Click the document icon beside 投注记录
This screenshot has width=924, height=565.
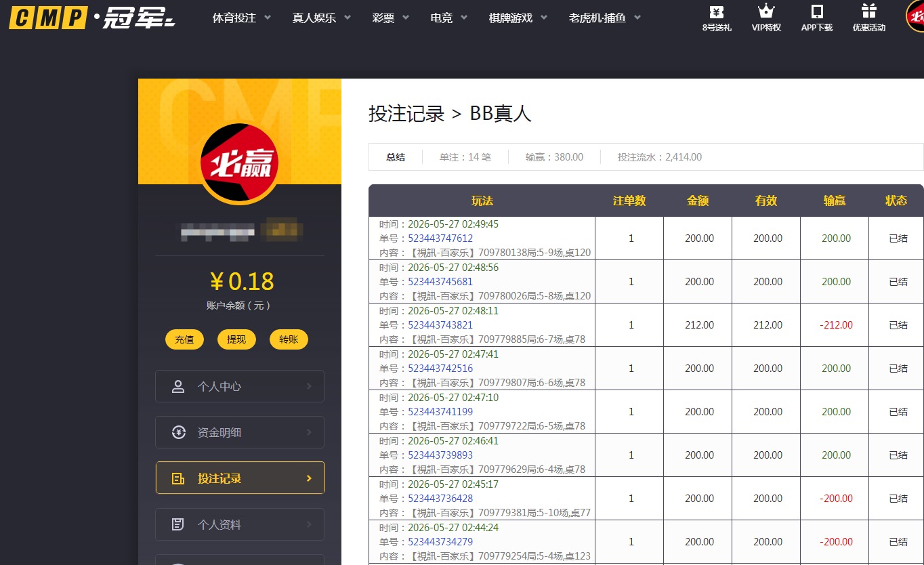178,478
